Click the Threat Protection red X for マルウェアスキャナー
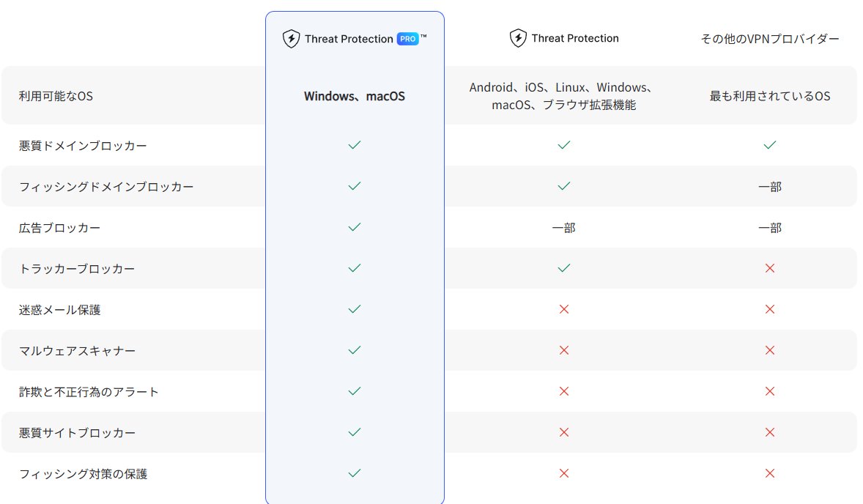 tap(563, 350)
